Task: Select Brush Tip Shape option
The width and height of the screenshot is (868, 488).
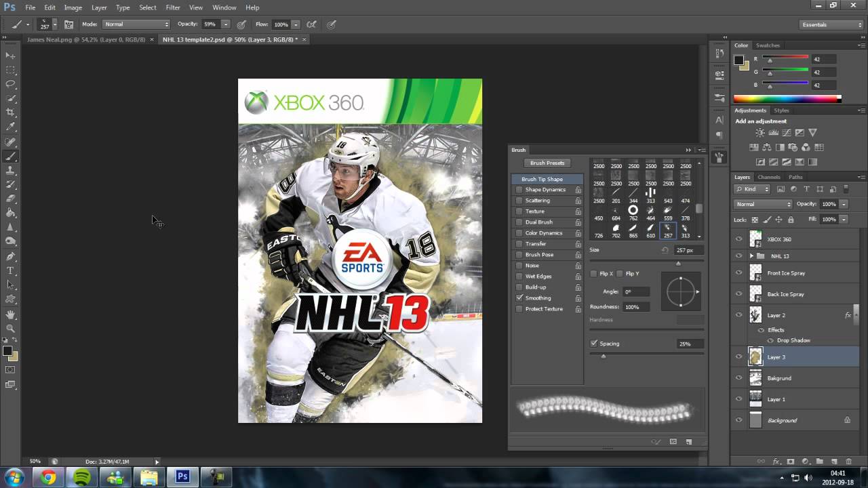Action: coord(547,179)
